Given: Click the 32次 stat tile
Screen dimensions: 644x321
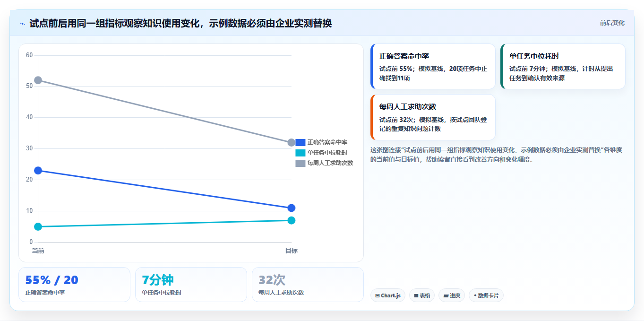Looking at the screenshot, I should [308, 285].
